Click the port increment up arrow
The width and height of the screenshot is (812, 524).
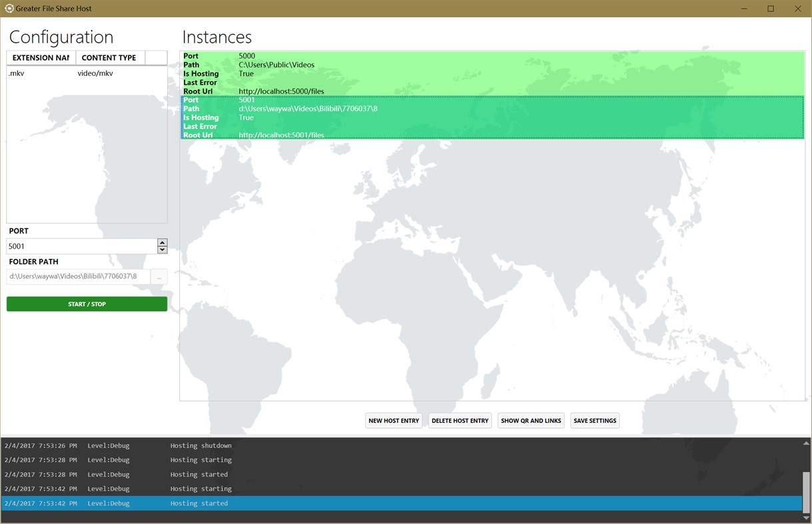pyautogui.click(x=162, y=242)
